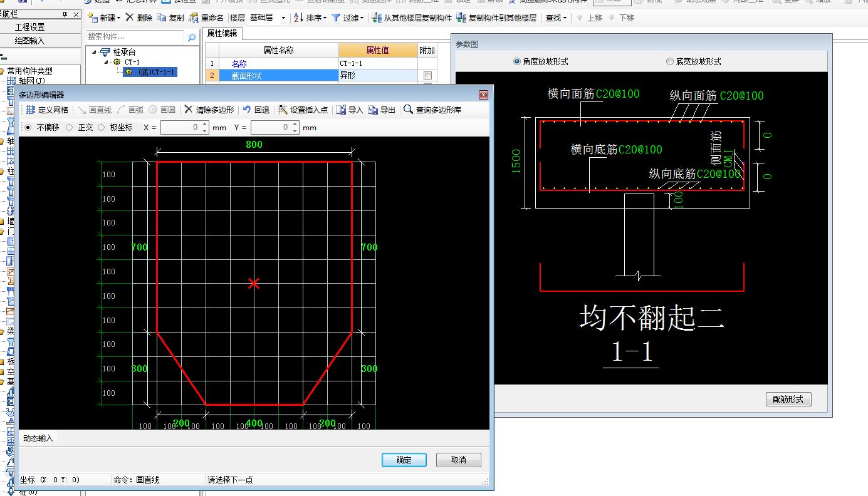This screenshot has height=496, width=868.
Task: Click the 截面形状 property name cell
Action: pyautogui.click(x=278, y=75)
